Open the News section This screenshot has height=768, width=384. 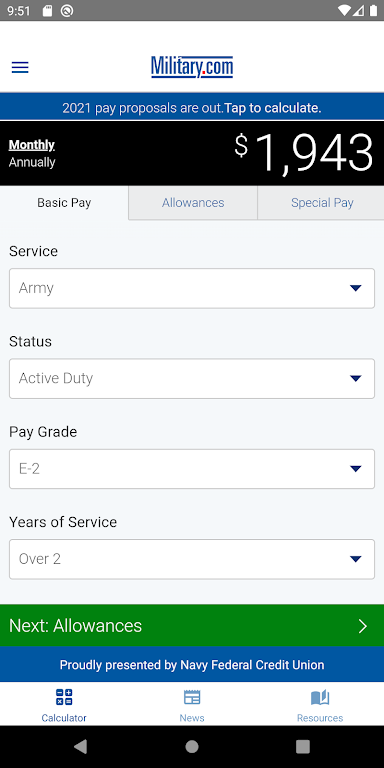[x=192, y=705]
